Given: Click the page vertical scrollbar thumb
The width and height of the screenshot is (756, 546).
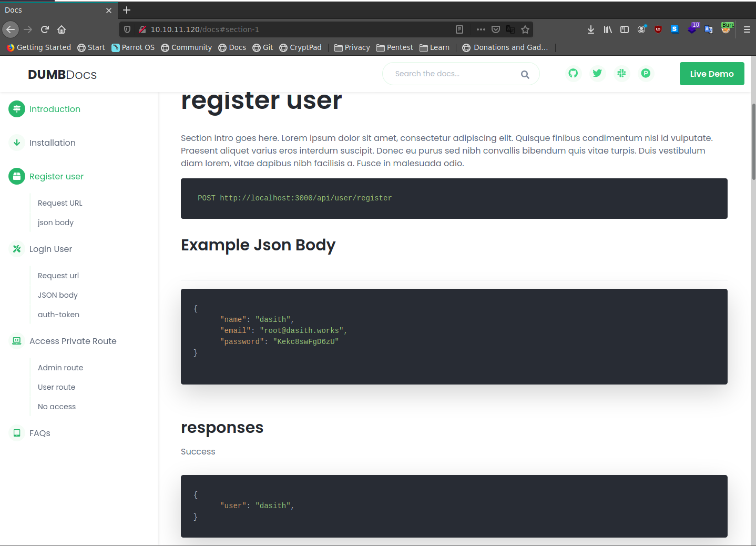Looking at the screenshot, I should 753,141.
